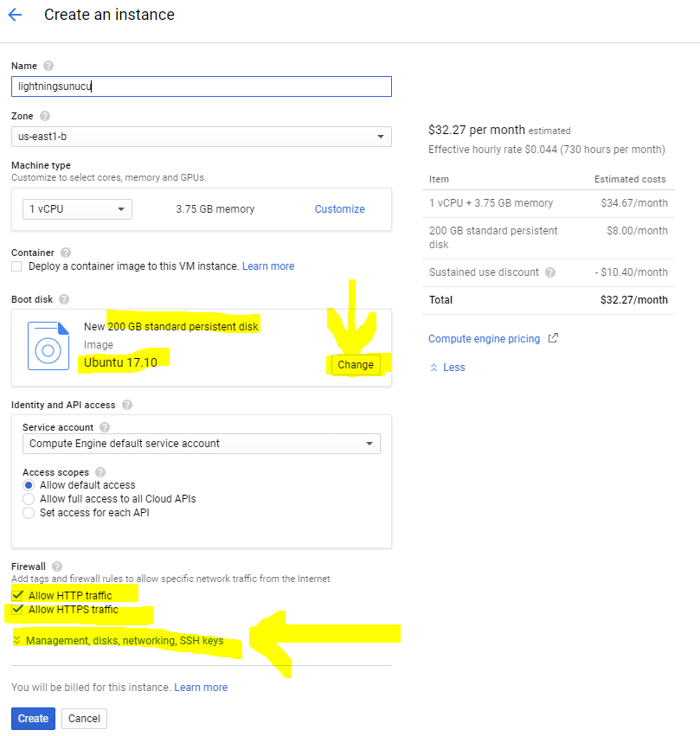The width and height of the screenshot is (700, 736).
Task: Click the boot disk icon
Action: click(48, 347)
